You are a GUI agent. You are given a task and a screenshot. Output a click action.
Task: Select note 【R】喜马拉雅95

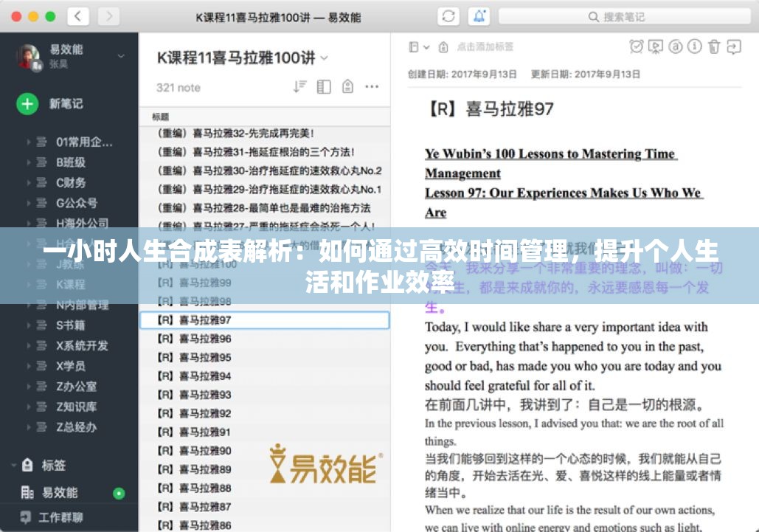(x=264, y=357)
